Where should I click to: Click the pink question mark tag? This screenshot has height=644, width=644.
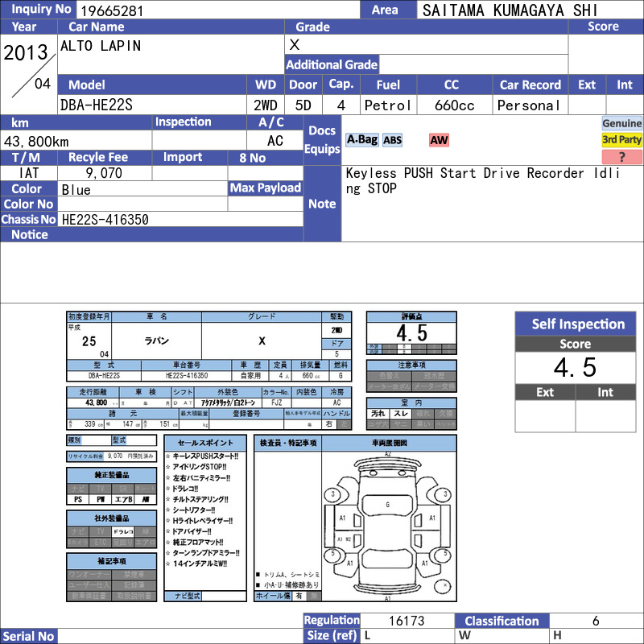coord(621,156)
